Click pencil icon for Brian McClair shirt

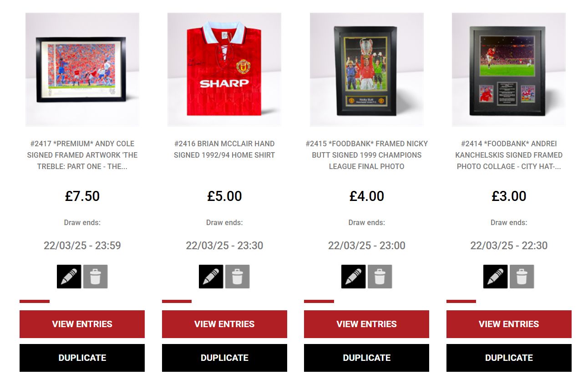[211, 277]
